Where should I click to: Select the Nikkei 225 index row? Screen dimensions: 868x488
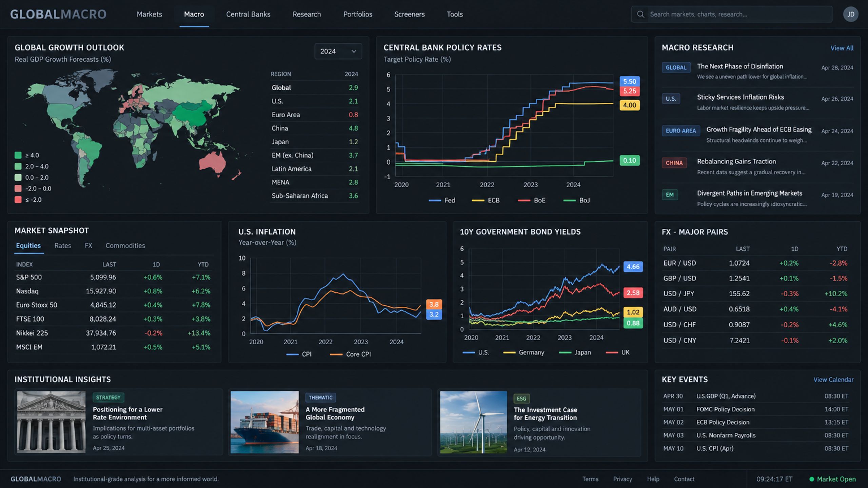click(113, 333)
